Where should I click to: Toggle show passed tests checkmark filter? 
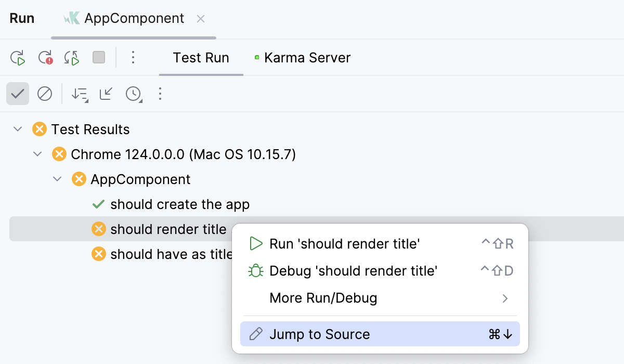pyautogui.click(x=17, y=94)
